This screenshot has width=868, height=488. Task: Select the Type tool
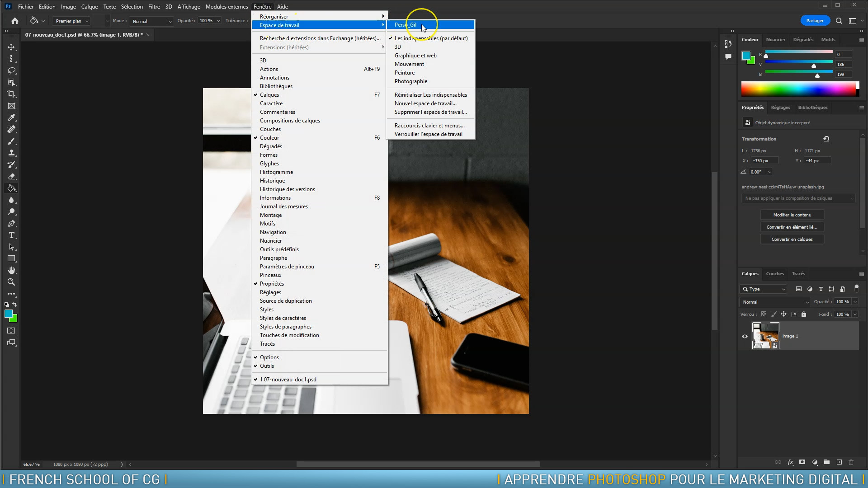[11, 235]
